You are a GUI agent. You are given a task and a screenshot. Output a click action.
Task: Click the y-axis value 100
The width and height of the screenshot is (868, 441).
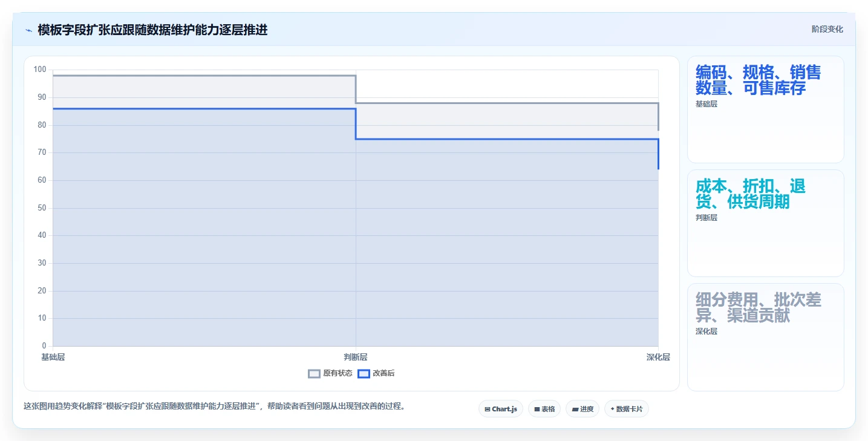40,70
